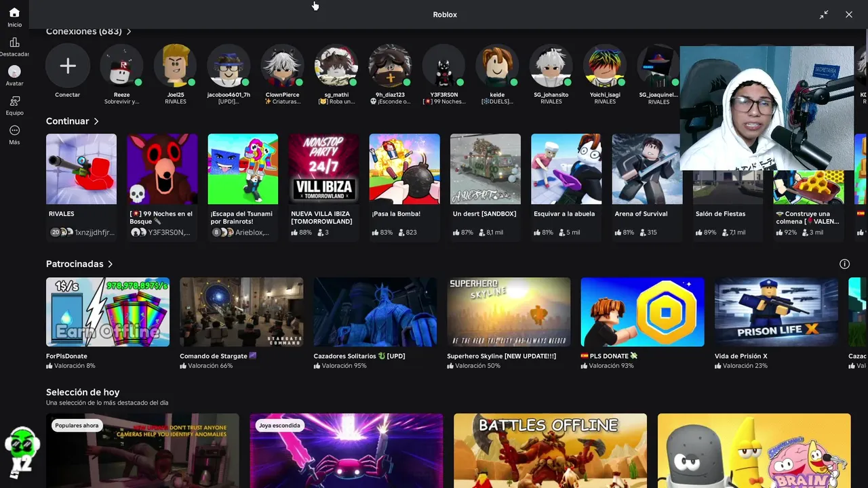Open the Populares ahora featured card
The image size is (868, 488).
tap(142, 451)
